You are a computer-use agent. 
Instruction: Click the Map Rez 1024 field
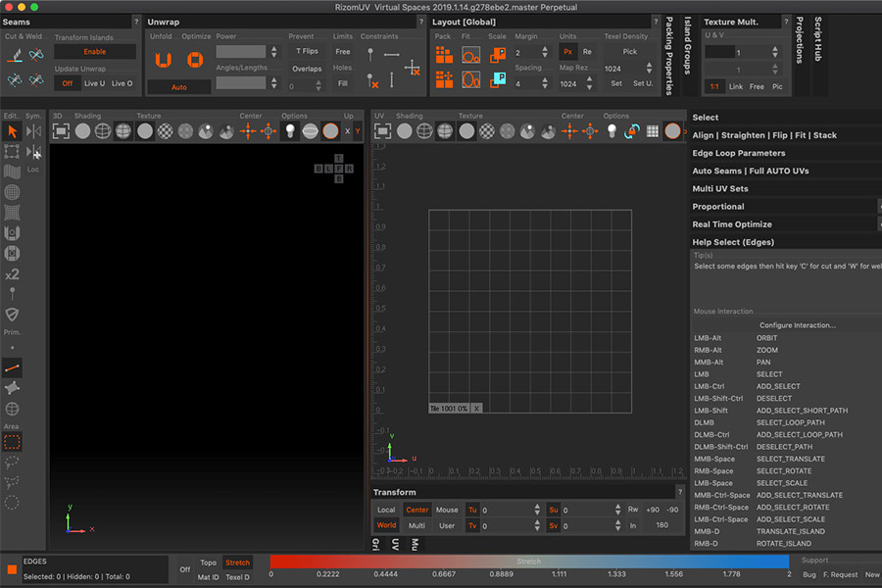pyautogui.click(x=571, y=84)
